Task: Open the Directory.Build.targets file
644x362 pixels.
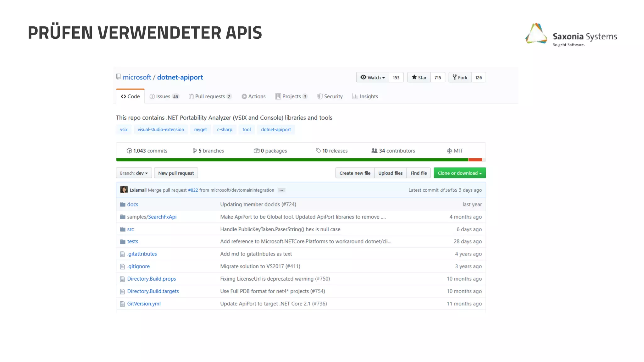Action: [153, 291]
